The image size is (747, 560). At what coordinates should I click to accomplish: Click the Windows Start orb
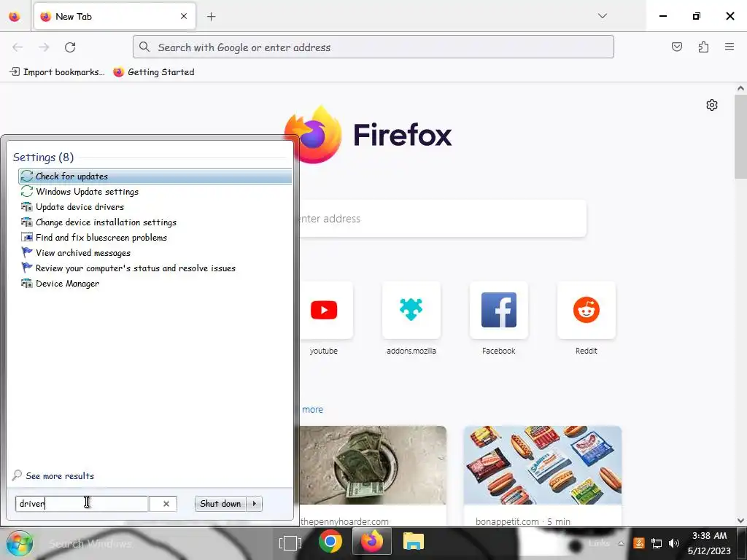20,542
